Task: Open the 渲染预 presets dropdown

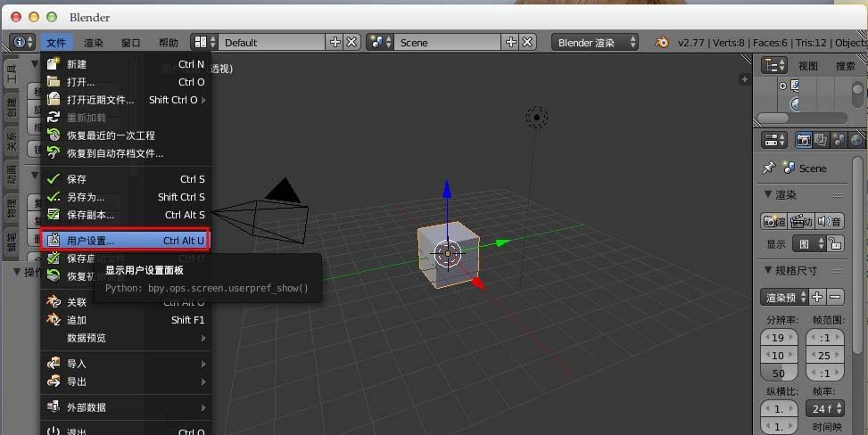Action: click(x=785, y=297)
